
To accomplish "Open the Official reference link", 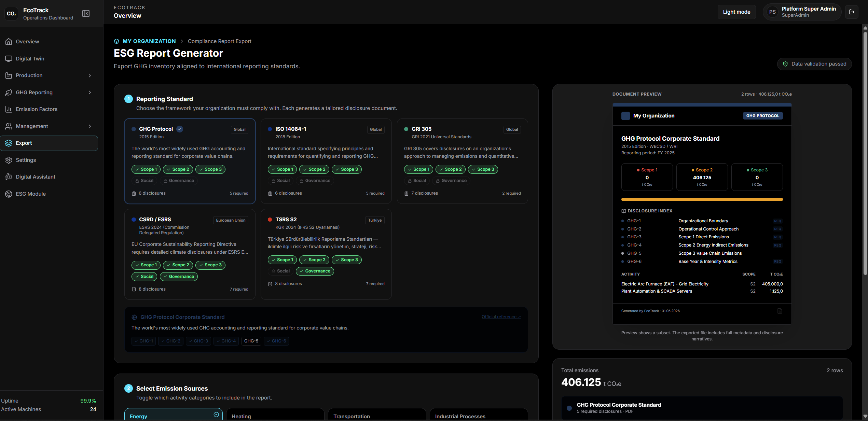I will [501, 317].
